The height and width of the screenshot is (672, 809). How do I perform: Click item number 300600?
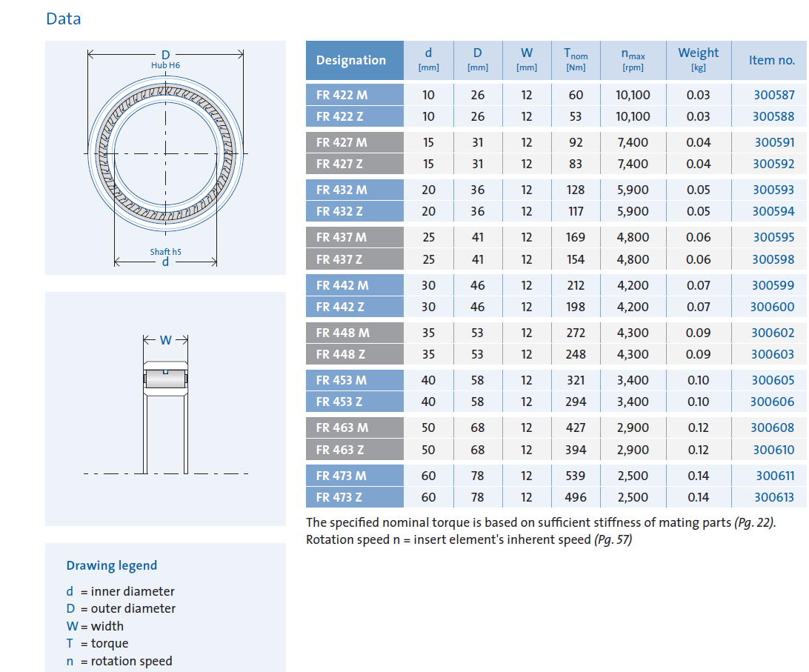pyautogui.click(x=773, y=307)
